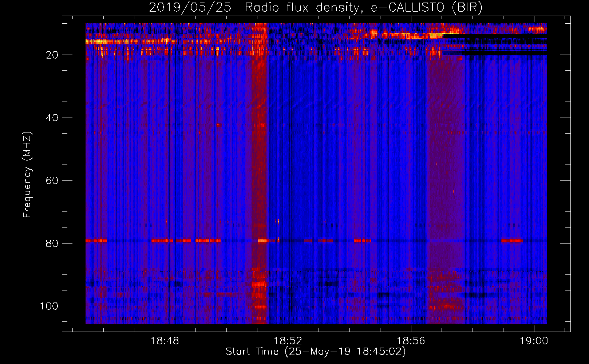Image resolution: width=589 pixels, height=364 pixels.
Task: Click the 100 frequency tick label
Action: [x=49, y=306]
